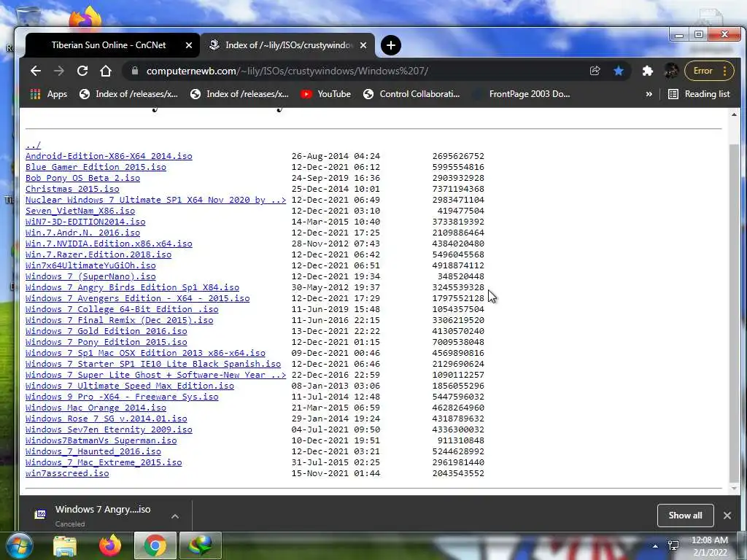Open Win.7.NVIDIA.Edition.x86.x64.iso link
Image resolution: width=747 pixels, height=560 pixels.
(x=109, y=244)
